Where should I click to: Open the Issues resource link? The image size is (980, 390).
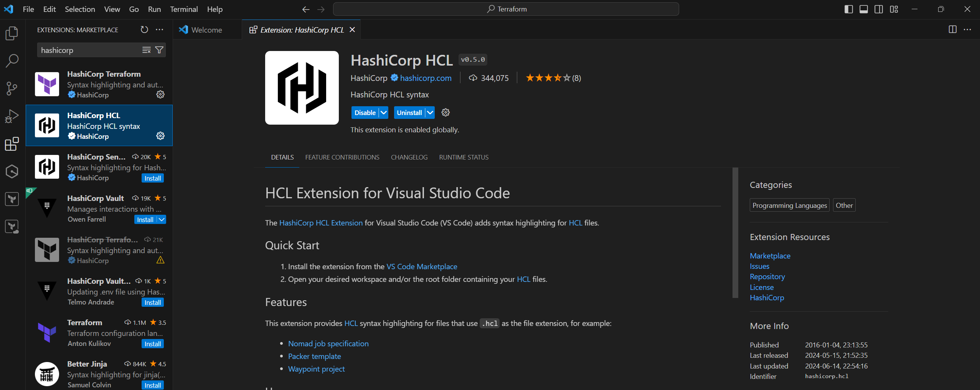(760, 266)
